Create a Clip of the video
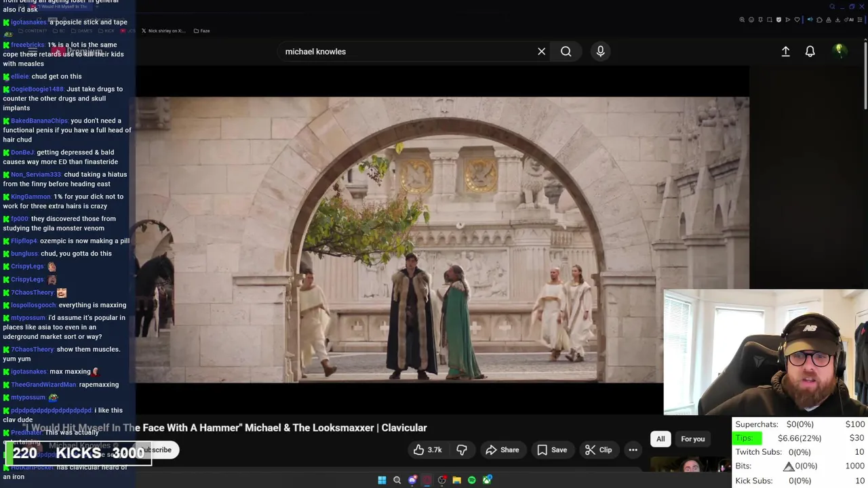This screenshot has height=488, width=868. point(598,450)
